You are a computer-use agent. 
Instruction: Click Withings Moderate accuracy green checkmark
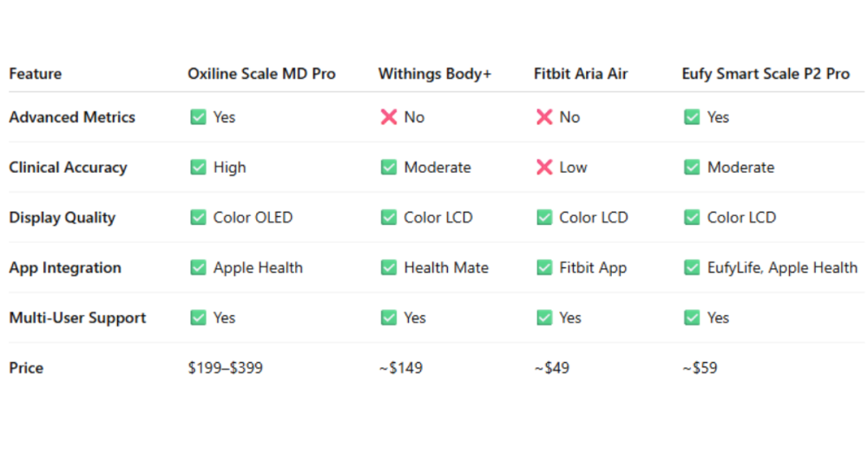[x=389, y=168]
